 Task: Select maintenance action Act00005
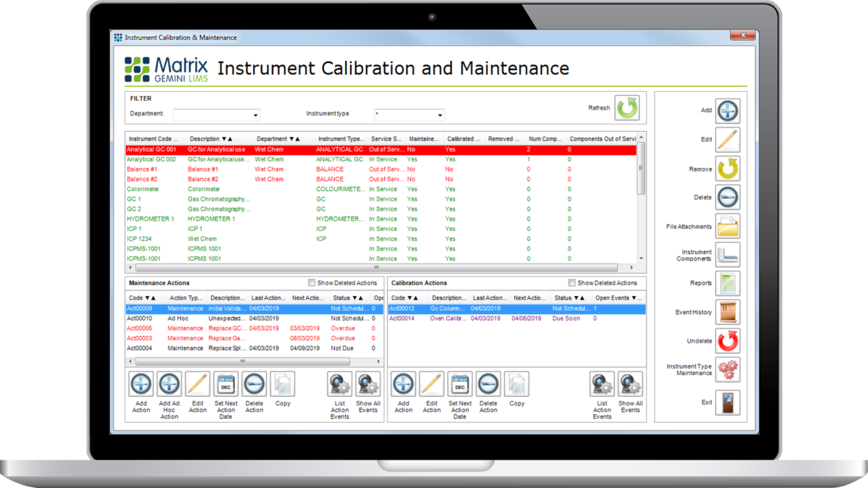(254, 328)
